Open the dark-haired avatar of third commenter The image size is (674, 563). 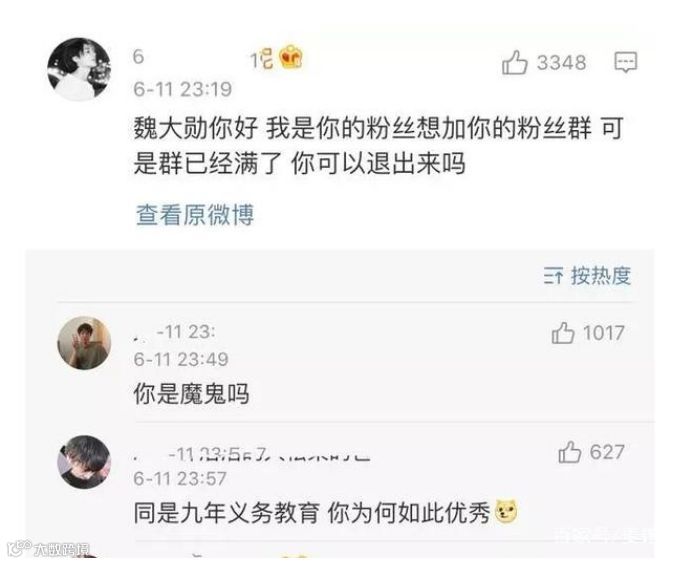click(x=84, y=462)
